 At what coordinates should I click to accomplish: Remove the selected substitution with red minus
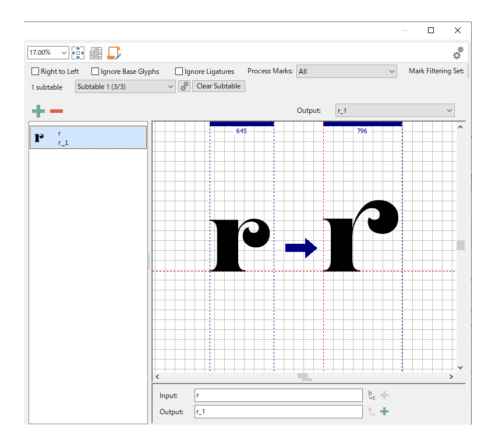pyautogui.click(x=56, y=111)
